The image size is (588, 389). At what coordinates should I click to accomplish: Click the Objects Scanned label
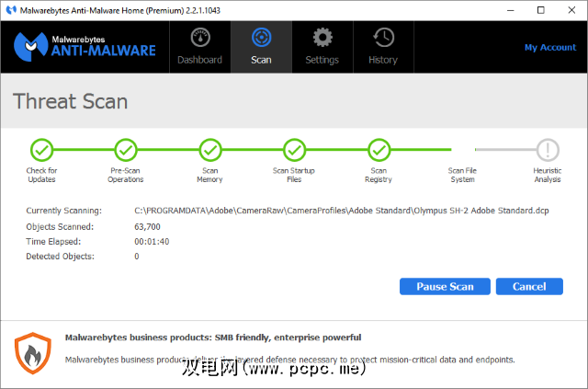(60, 227)
